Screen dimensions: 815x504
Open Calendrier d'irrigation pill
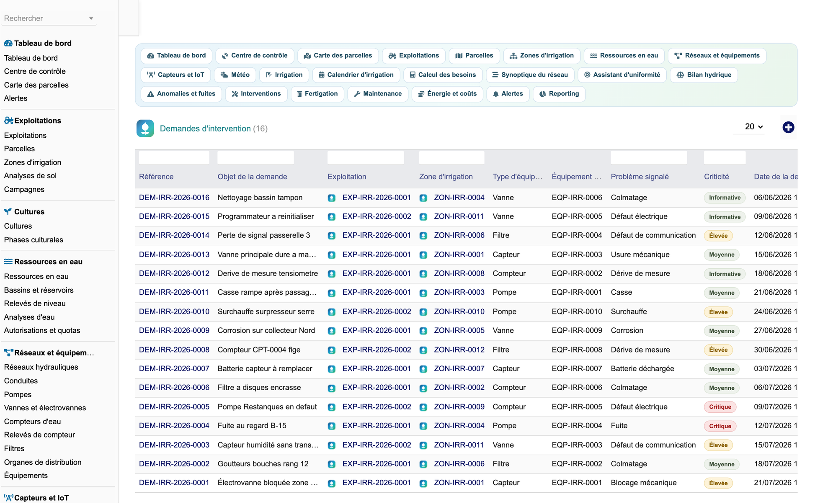point(356,75)
